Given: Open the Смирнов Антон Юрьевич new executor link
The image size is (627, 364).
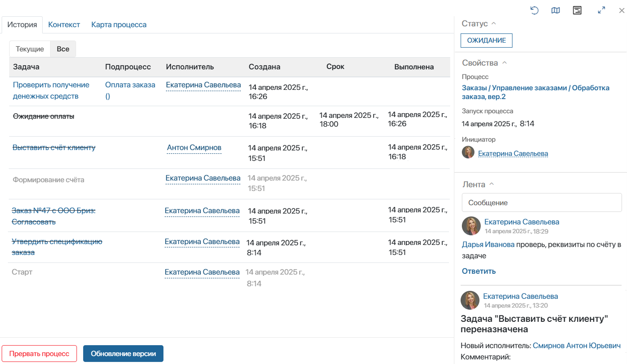Looking at the screenshot, I should click(x=576, y=346).
